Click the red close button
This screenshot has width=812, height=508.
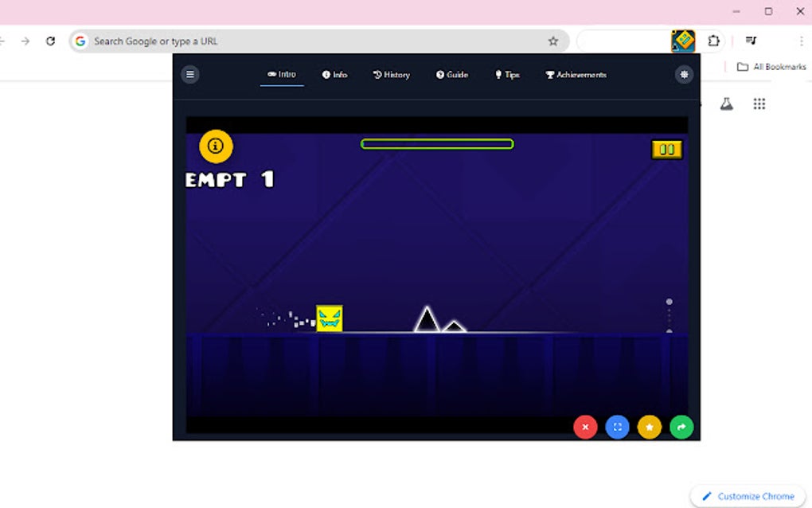click(585, 427)
